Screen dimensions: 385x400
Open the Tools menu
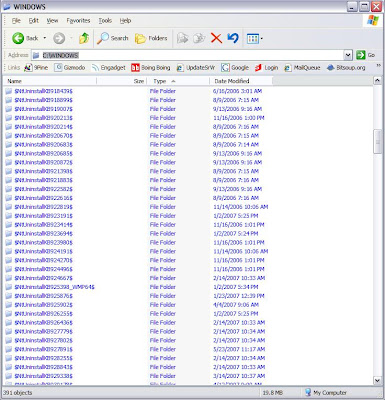[105, 21]
